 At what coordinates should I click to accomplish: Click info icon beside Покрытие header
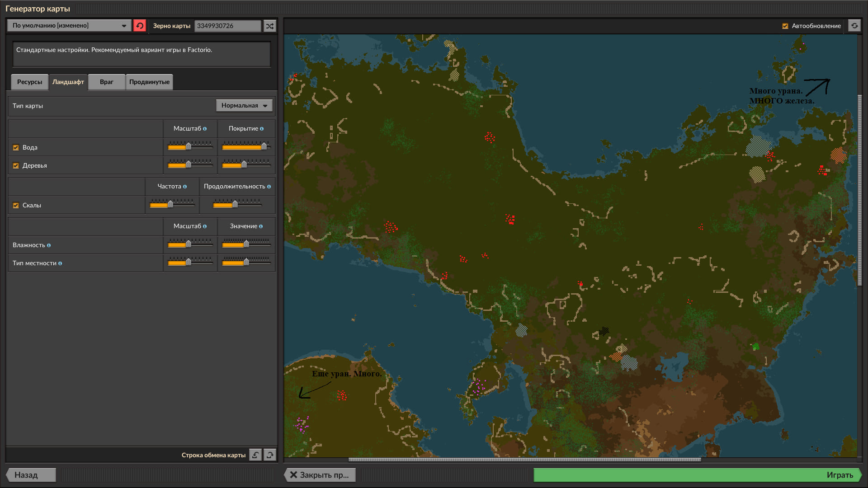[x=262, y=129]
